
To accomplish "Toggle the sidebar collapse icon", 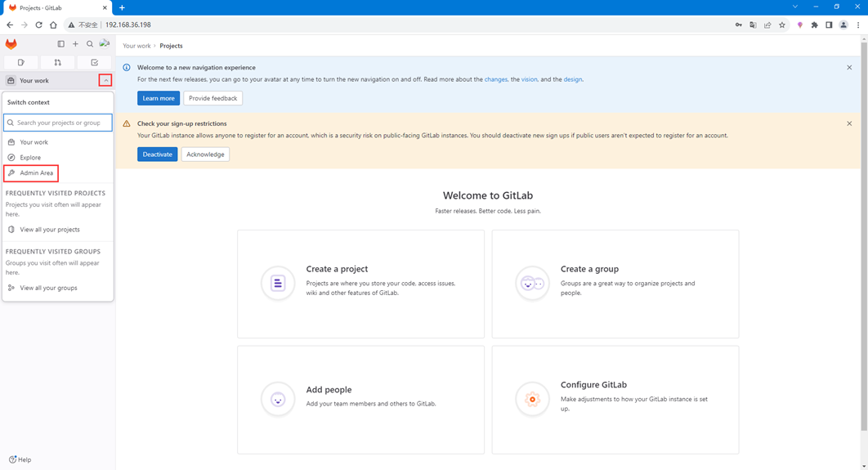I will click(x=61, y=44).
